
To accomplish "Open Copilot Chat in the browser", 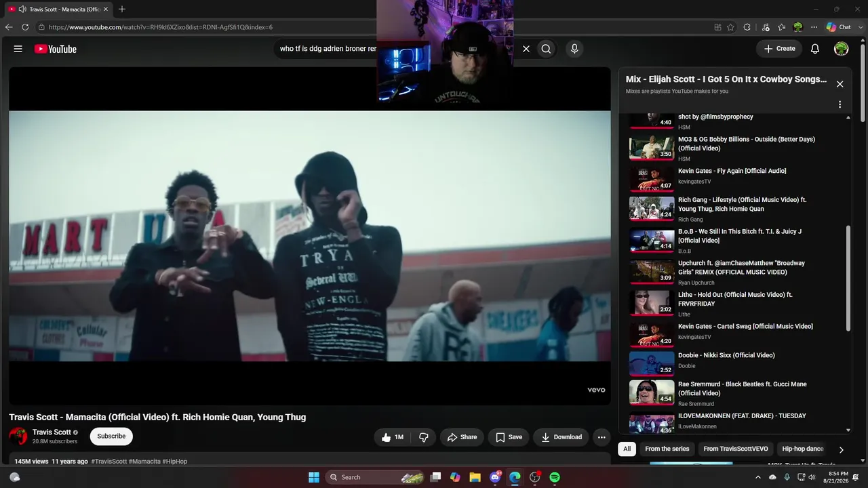I will click(x=838, y=27).
